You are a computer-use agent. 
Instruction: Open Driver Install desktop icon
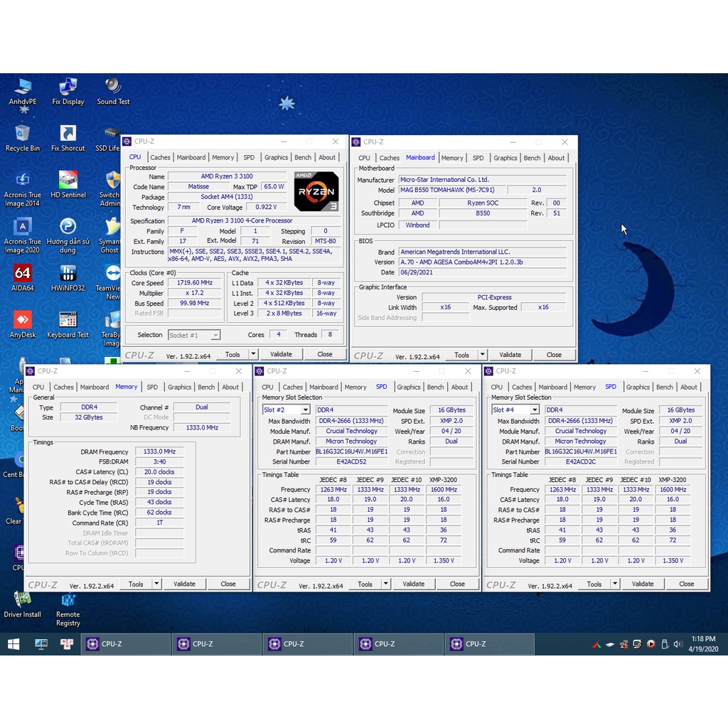point(22,605)
